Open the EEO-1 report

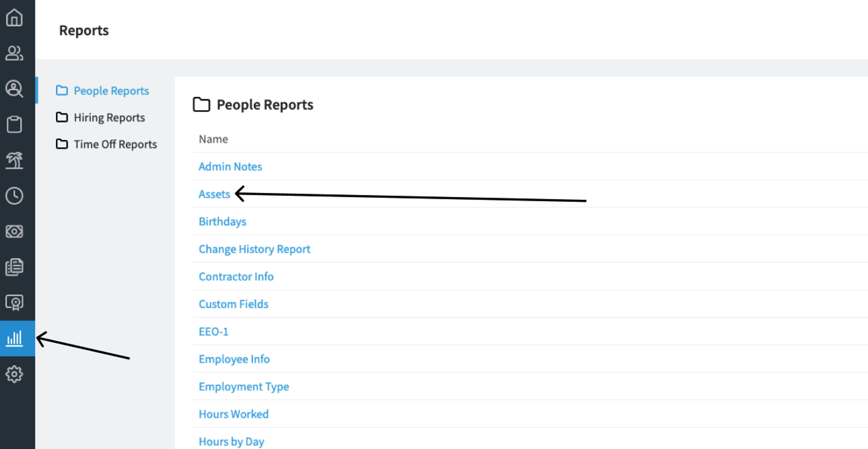click(x=214, y=332)
